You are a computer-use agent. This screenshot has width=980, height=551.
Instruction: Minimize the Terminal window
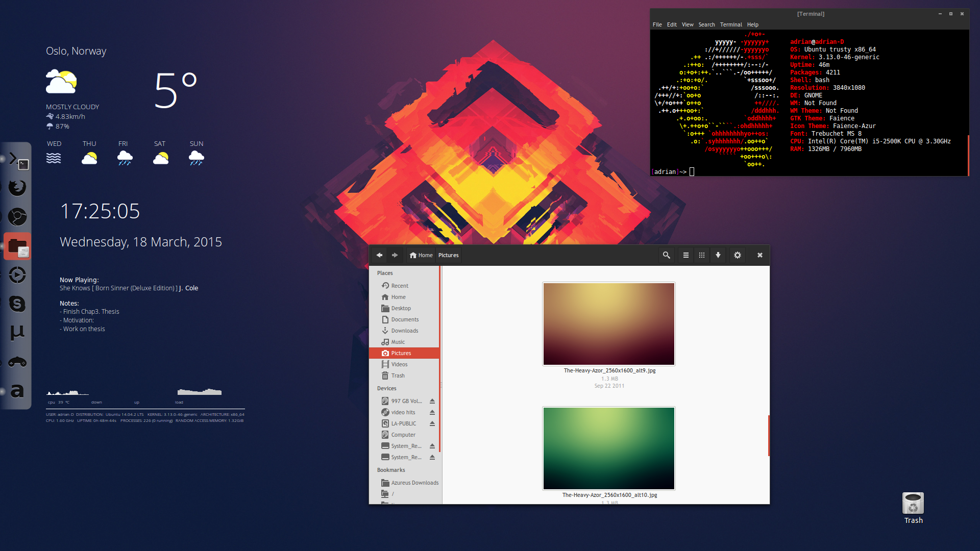940,14
